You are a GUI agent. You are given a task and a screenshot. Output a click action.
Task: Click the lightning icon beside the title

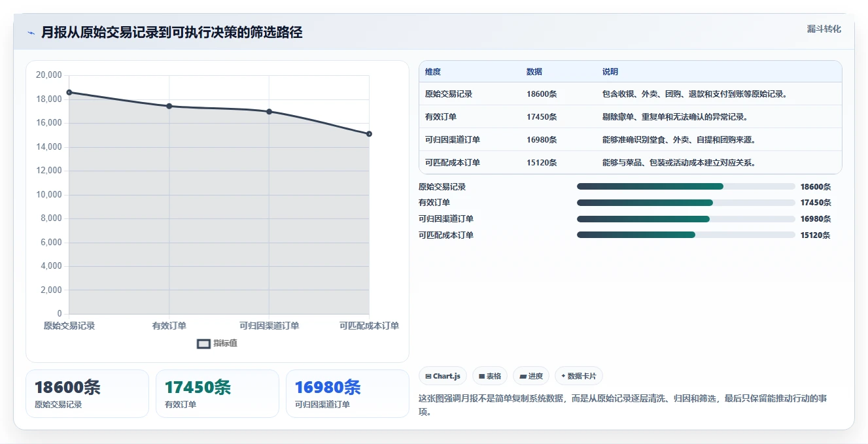pyautogui.click(x=31, y=33)
